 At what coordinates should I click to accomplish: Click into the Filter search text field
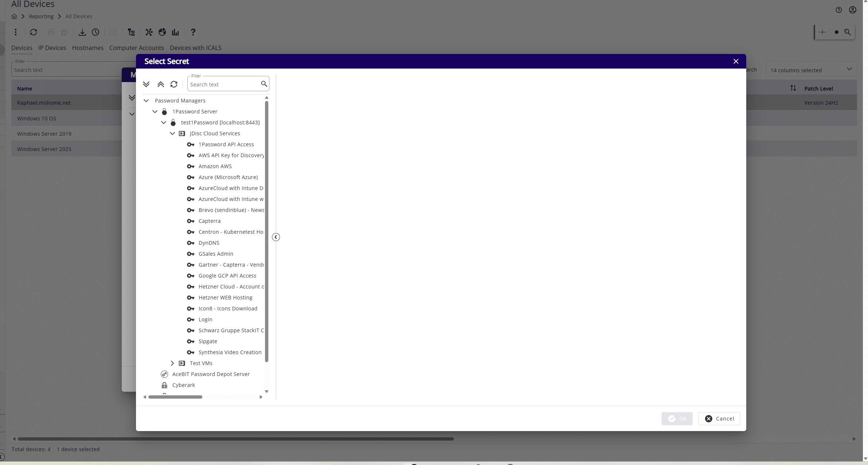223,84
